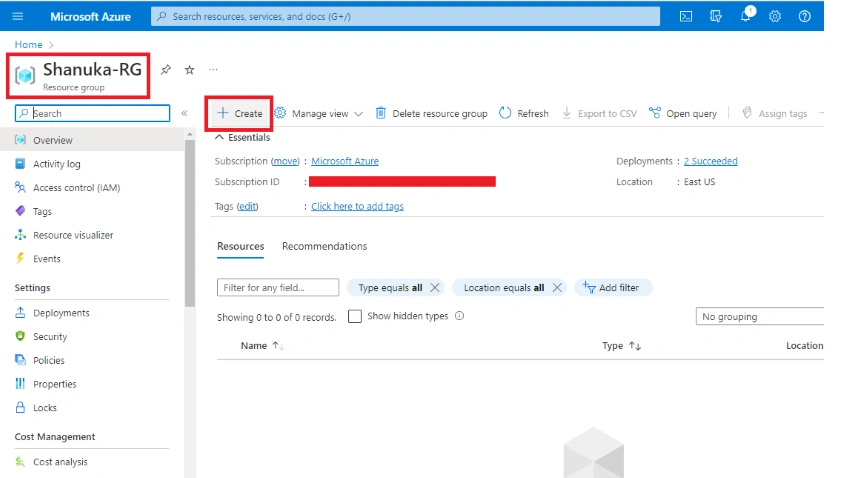Click the Add filter button

tap(613, 287)
